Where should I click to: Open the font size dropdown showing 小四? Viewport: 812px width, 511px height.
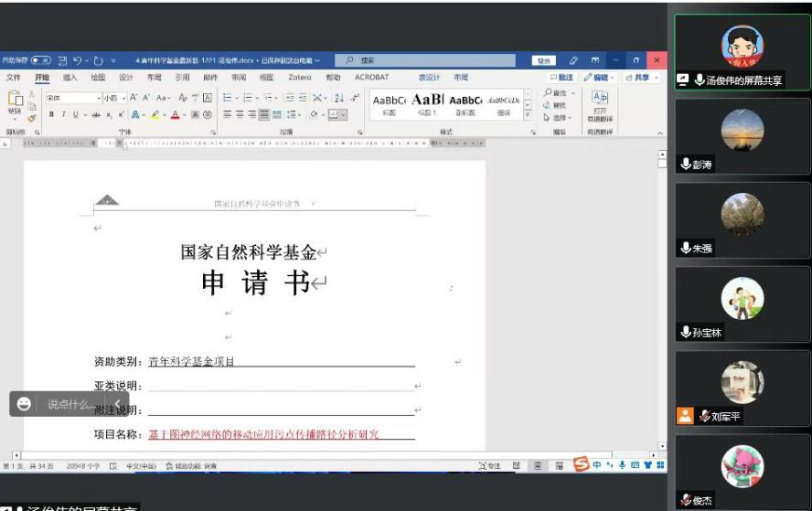113,98
